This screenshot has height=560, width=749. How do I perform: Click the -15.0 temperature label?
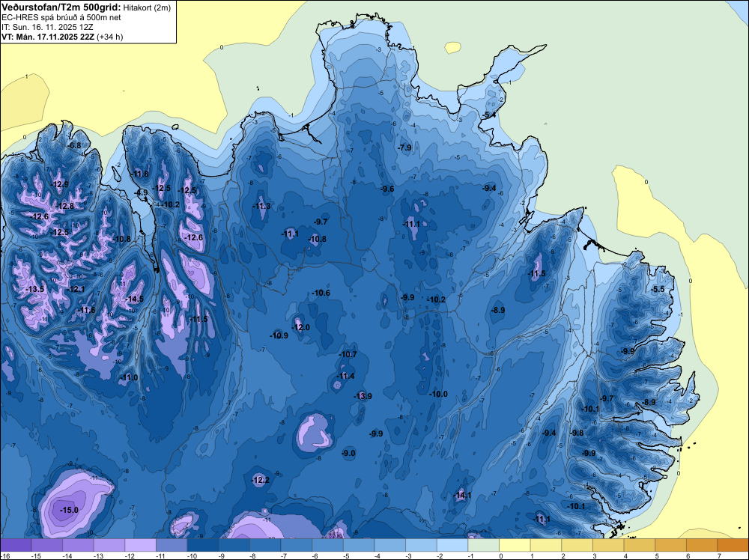69,510
